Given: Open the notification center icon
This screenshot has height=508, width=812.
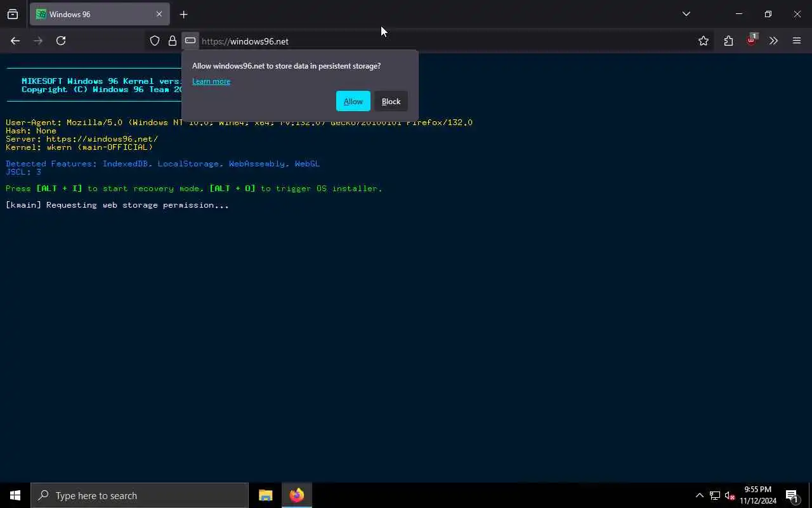Looking at the screenshot, I should coord(792,495).
